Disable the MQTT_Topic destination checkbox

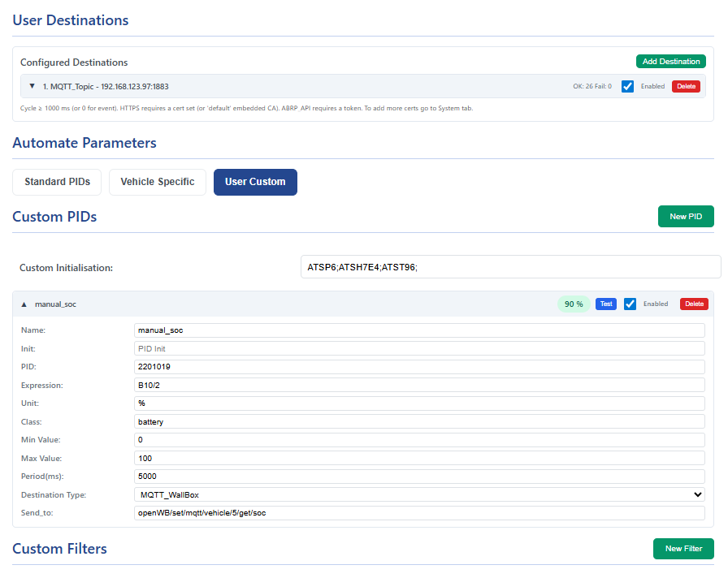[x=627, y=86]
